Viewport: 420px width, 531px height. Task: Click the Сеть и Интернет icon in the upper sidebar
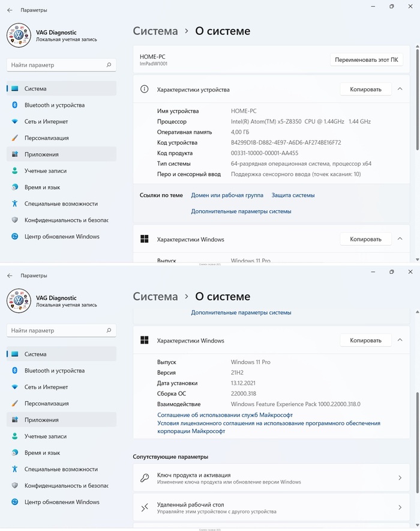pos(15,121)
